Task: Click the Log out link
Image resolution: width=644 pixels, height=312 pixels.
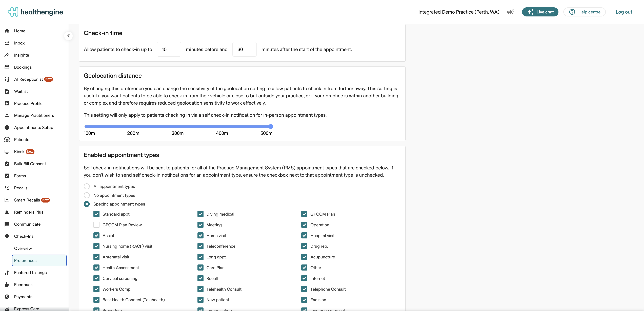Action: point(624,12)
